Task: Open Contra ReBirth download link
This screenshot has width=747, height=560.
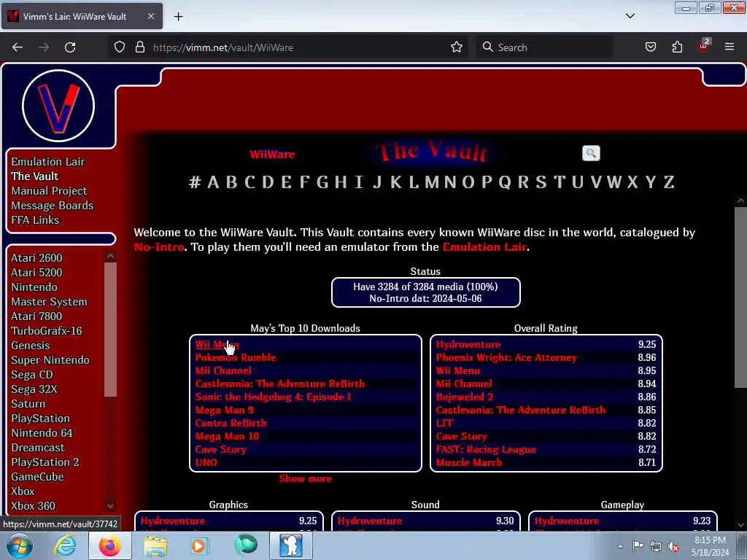Action: 231,423
